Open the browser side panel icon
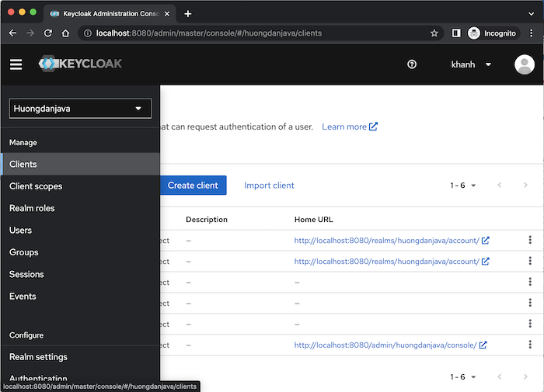The image size is (544, 392). click(456, 33)
